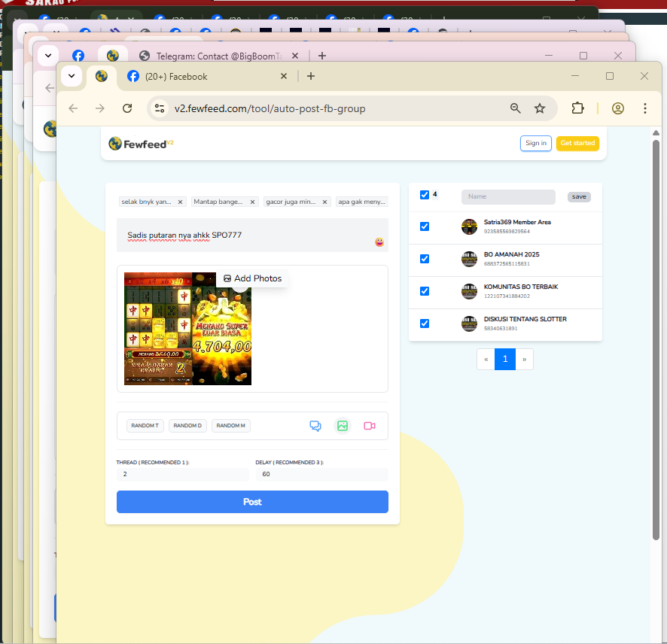
Task: Open a new tab in the front window
Action: click(x=311, y=76)
